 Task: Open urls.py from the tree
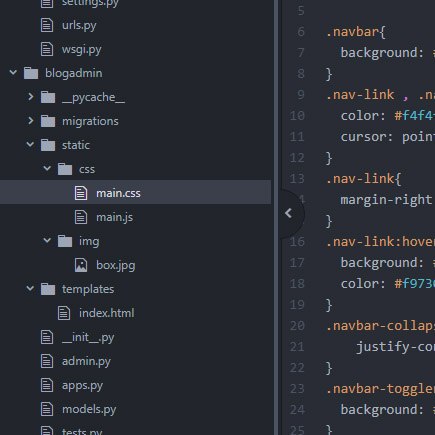pyautogui.click(x=79, y=26)
